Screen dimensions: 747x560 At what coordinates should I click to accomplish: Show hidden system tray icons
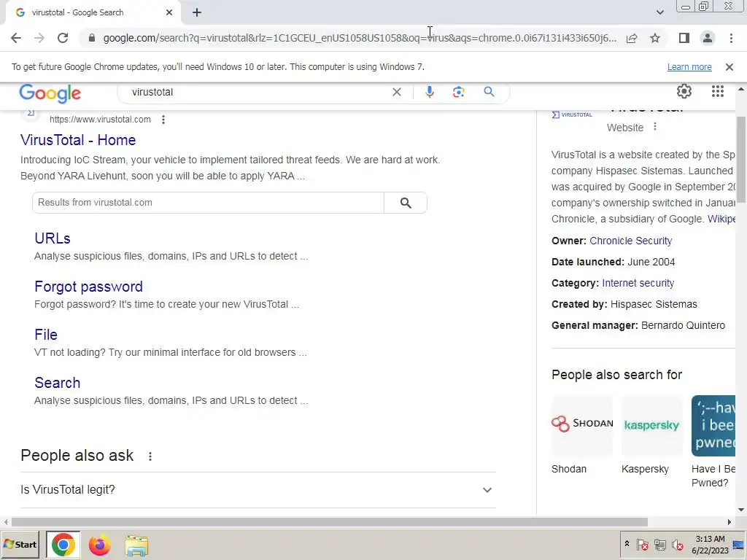[627, 544]
